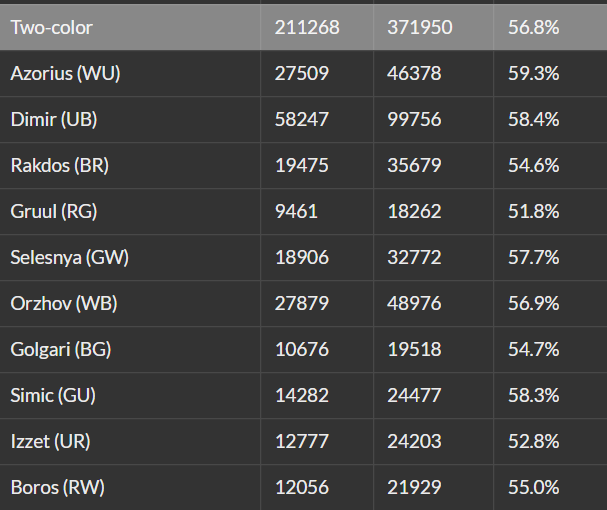Click the Two-color games value 371950
Screen dimensions: 607x510
coord(420,27)
